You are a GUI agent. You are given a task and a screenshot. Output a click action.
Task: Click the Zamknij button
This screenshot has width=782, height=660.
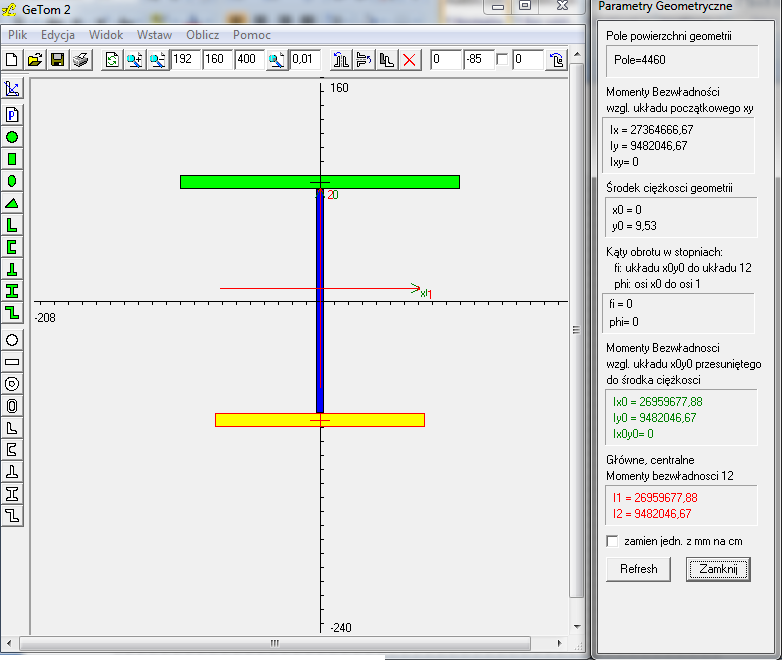tap(718, 569)
